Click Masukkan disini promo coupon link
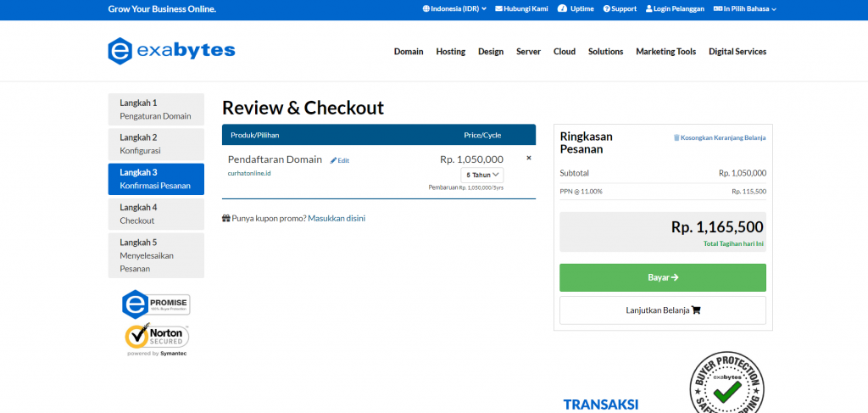Viewport: 868px width, 413px height. point(337,218)
